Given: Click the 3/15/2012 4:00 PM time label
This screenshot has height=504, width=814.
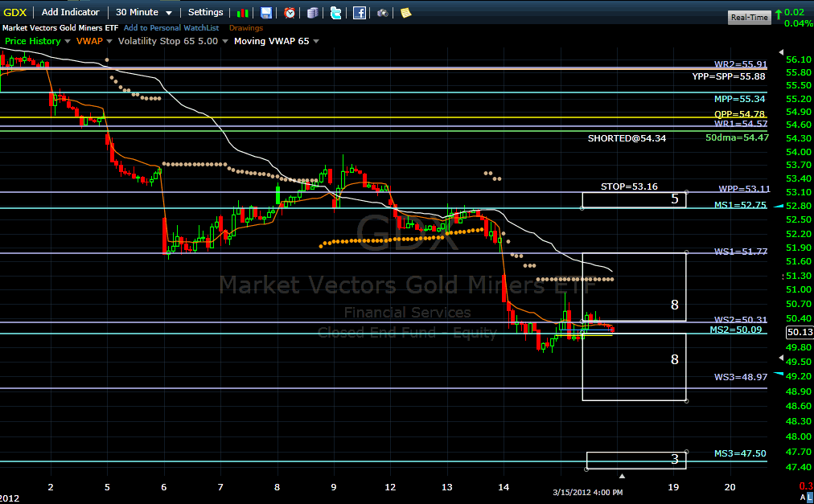Looking at the screenshot, I should [588, 492].
